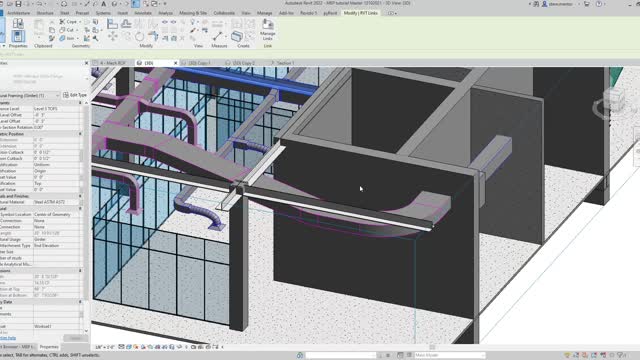Click the Main Model design options dropdown
The height and width of the screenshot is (360, 640).
click(449, 355)
